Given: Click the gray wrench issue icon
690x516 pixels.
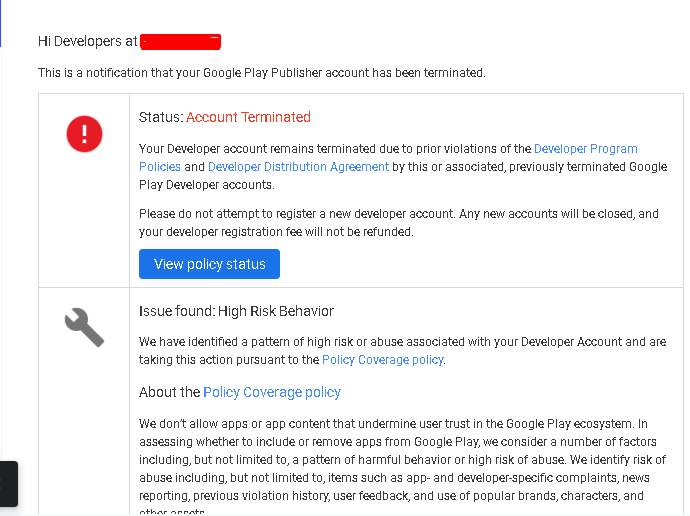Looking at the screenshot, I should [84, 327].
